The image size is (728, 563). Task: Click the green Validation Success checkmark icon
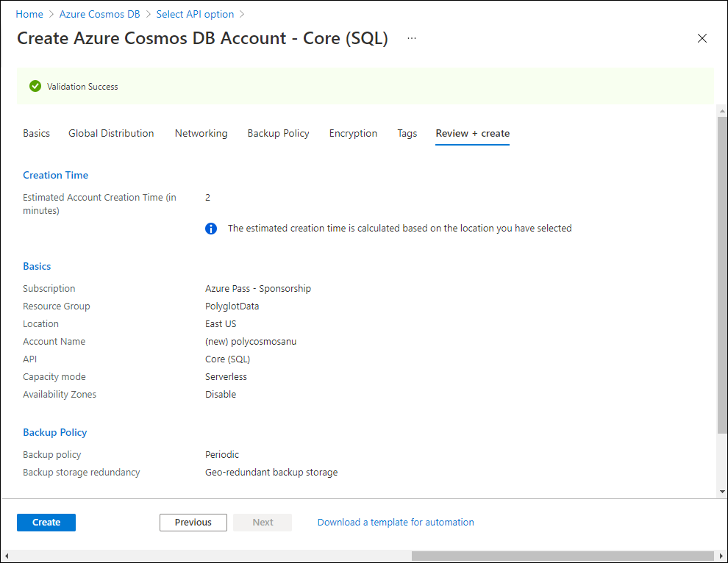click(x=35, y=86)
